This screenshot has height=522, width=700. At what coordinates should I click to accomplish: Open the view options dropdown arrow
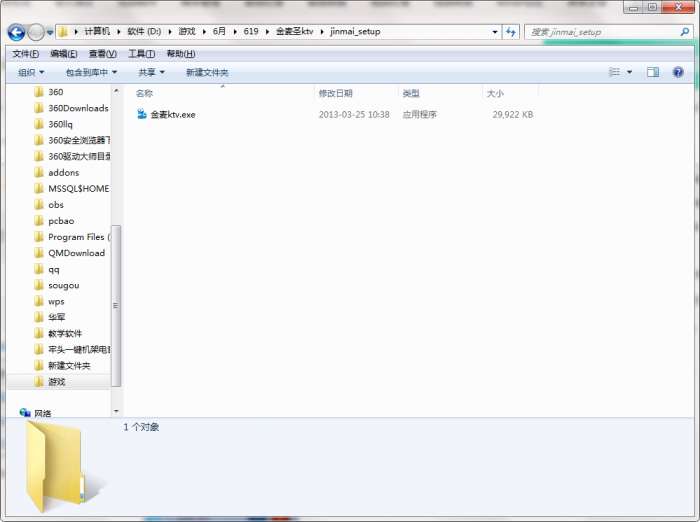629,72
